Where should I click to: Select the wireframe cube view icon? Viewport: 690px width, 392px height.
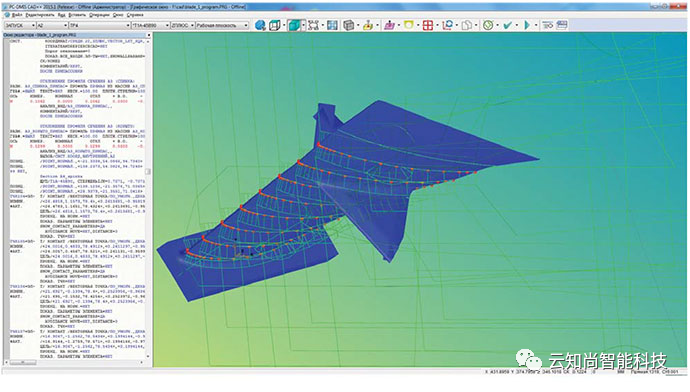pos(275,25)
